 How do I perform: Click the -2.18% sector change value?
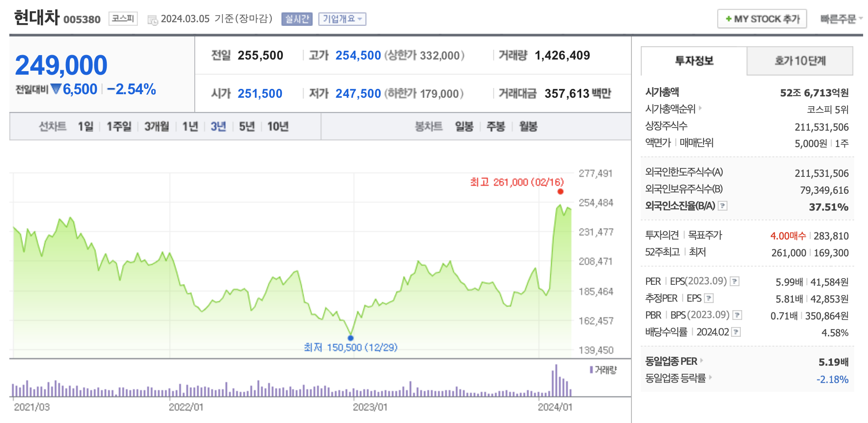pyautogui.click(x=832, y=379)
